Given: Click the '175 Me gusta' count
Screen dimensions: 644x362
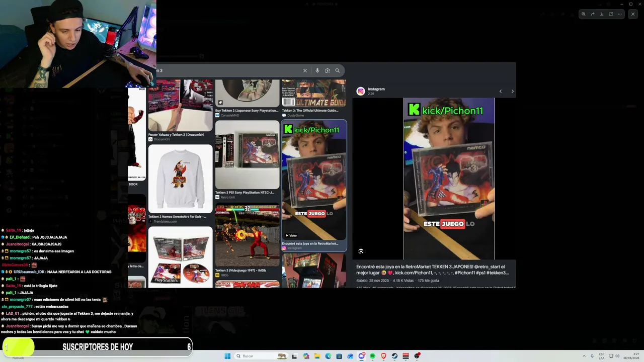Looking at the screenshot, I should tap(429, 281).
